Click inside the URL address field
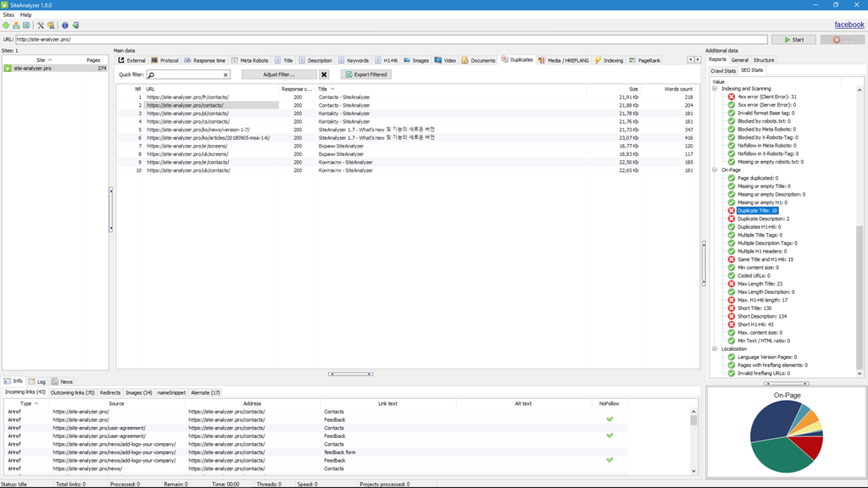The image size is (868, 488). pos(391,40)
